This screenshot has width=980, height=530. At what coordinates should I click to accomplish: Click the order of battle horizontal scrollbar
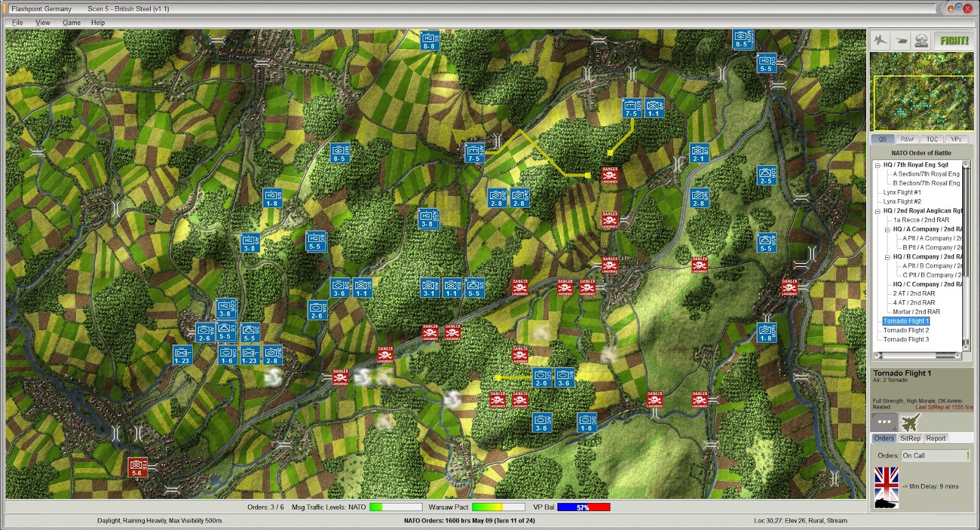coord(918,355)
